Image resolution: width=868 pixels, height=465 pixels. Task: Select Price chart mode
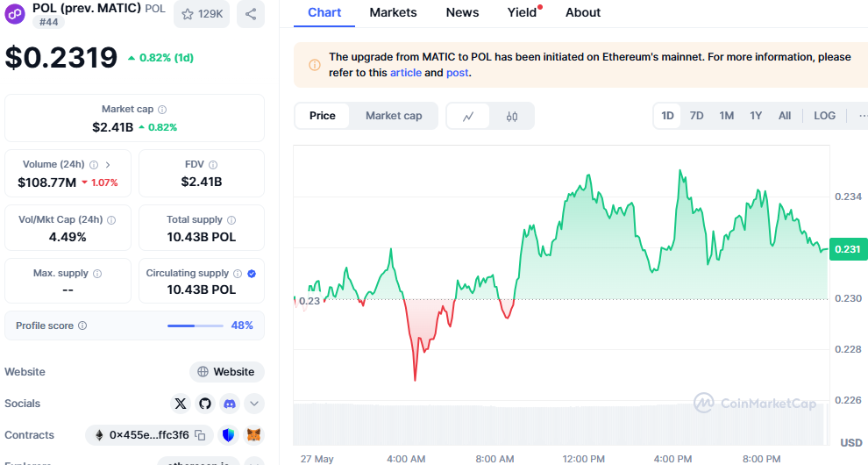click(x=322, y=116)
